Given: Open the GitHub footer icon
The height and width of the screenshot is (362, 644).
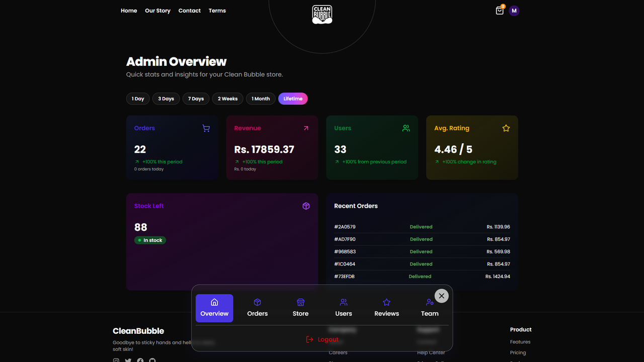Looking at the screenshot, I should (152, 360).
